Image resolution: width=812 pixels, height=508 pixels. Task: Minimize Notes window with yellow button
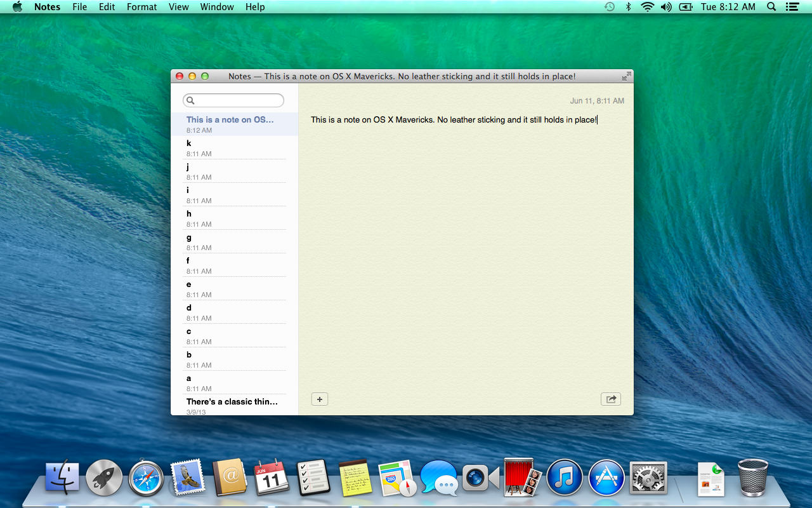pyautogui.click(x=192, y=76)
